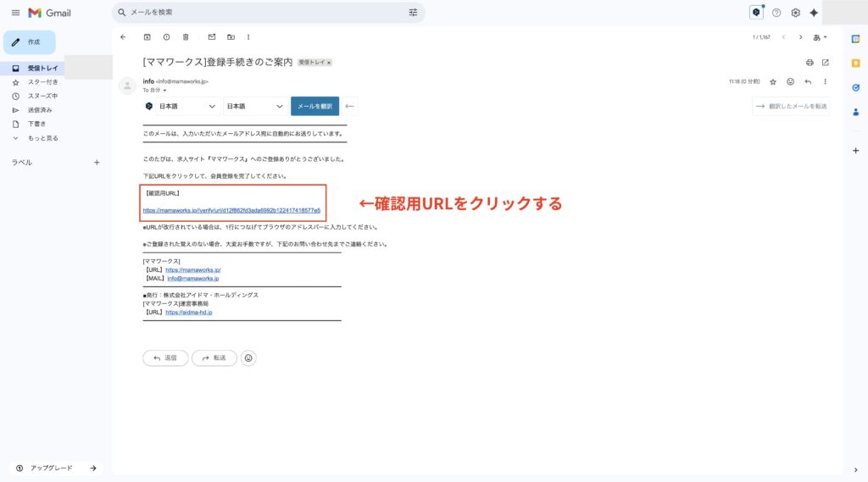Open the settings gear icon
The width and height of the screenshot is (868, 482).
[795, 13]
